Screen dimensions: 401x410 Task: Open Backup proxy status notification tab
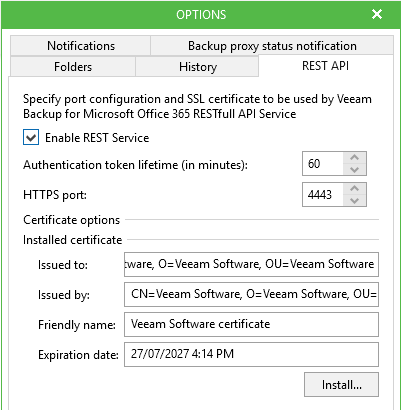(272, 46)
